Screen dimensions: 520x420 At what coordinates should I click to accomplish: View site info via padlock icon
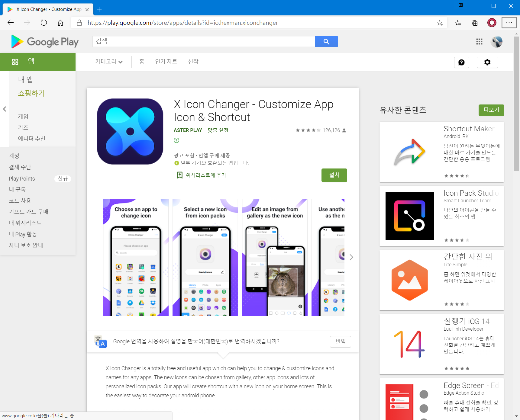tap(79, 23)
